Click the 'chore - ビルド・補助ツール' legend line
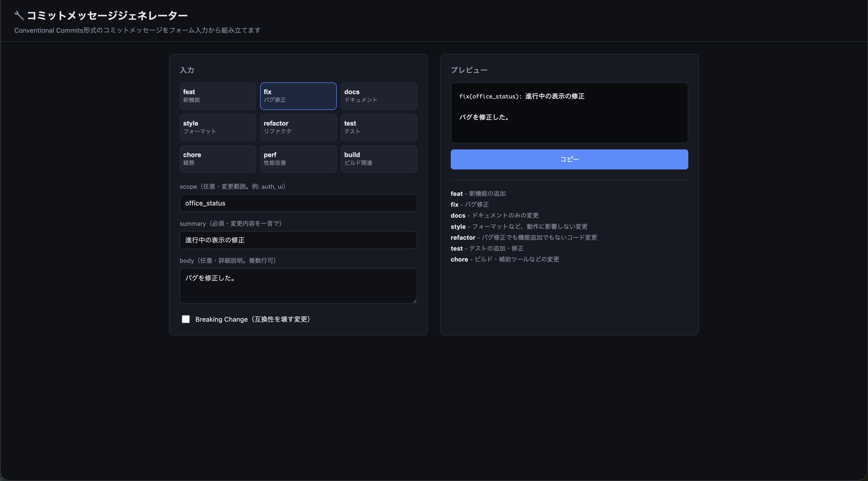 click(505, 259)
